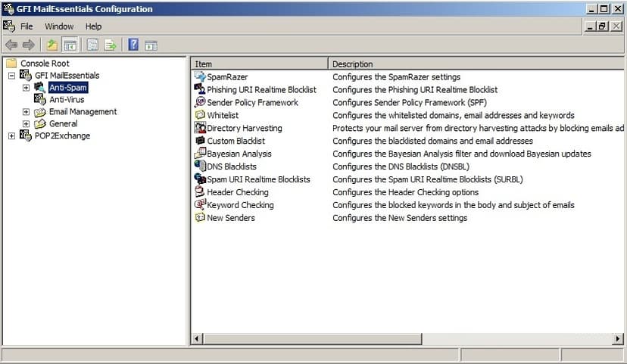
Task: Select the DNS Blacklists item text
Action: pos(232,166)
